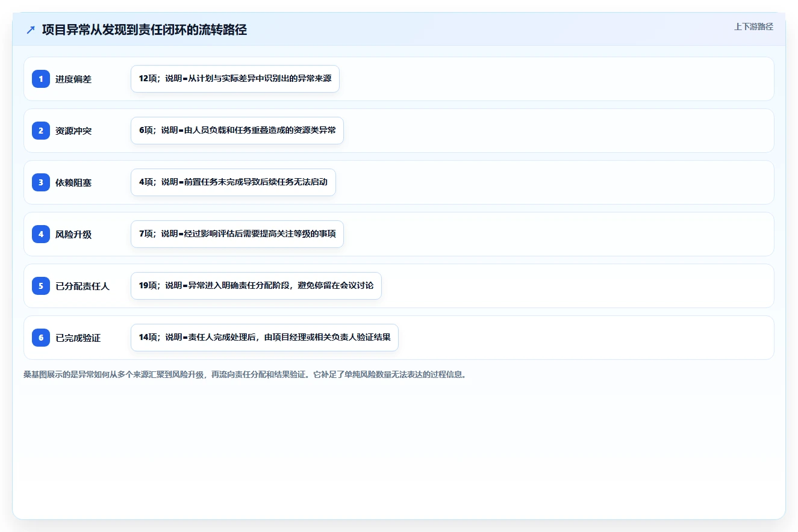
Task: Click the 已完成验证 row label
Action: click(78, 338)
